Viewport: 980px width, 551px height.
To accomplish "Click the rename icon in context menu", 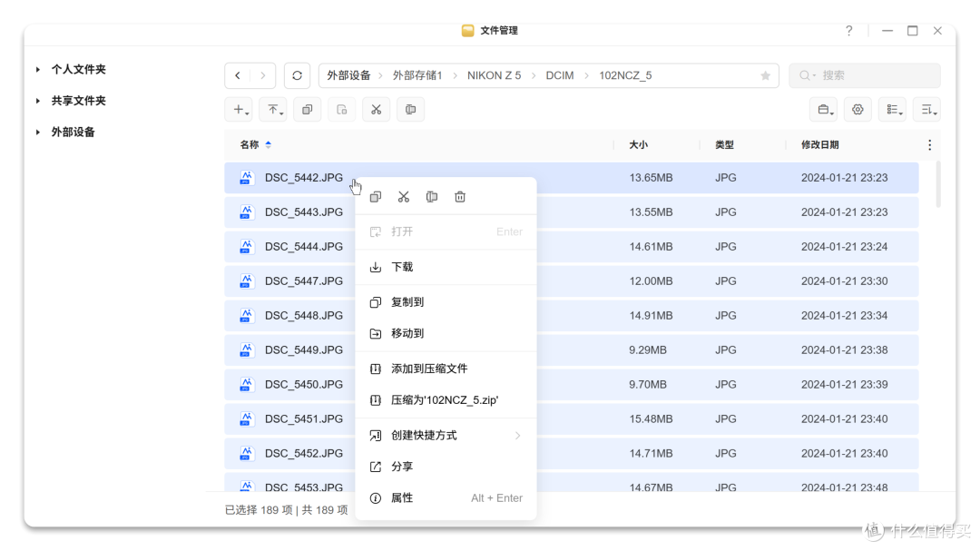I will 432,197.
